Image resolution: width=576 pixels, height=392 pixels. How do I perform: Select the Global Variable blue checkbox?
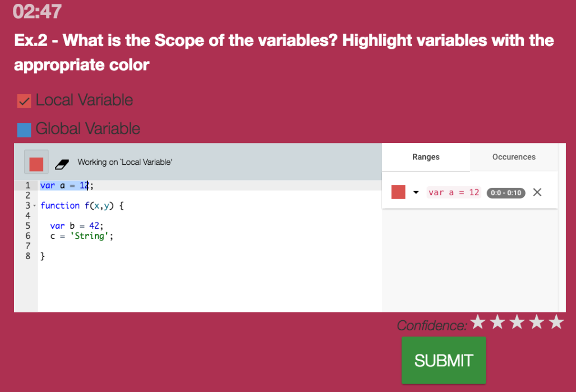[24, 130]
